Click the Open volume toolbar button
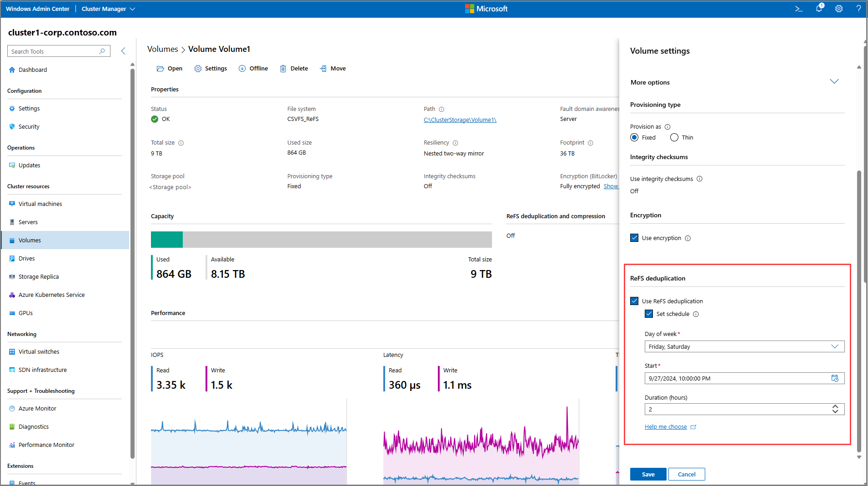This screenshot has height=486, width=868. click(170, 69)
